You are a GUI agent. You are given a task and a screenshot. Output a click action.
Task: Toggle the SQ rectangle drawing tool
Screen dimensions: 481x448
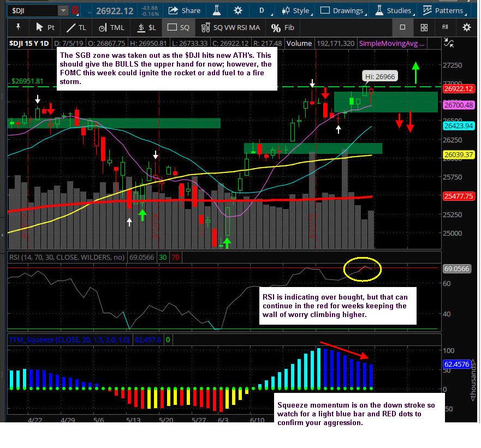coord(178,28)
